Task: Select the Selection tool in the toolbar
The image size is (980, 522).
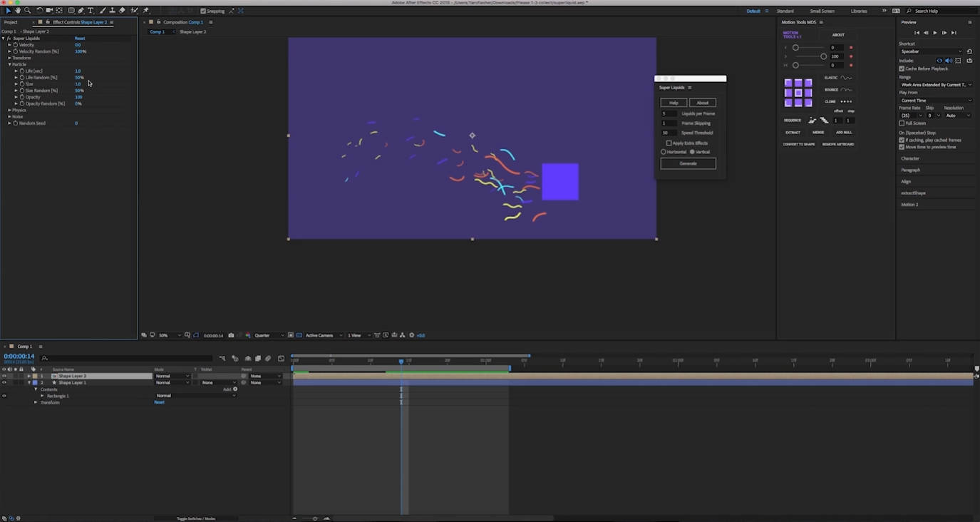Action: 9,11
